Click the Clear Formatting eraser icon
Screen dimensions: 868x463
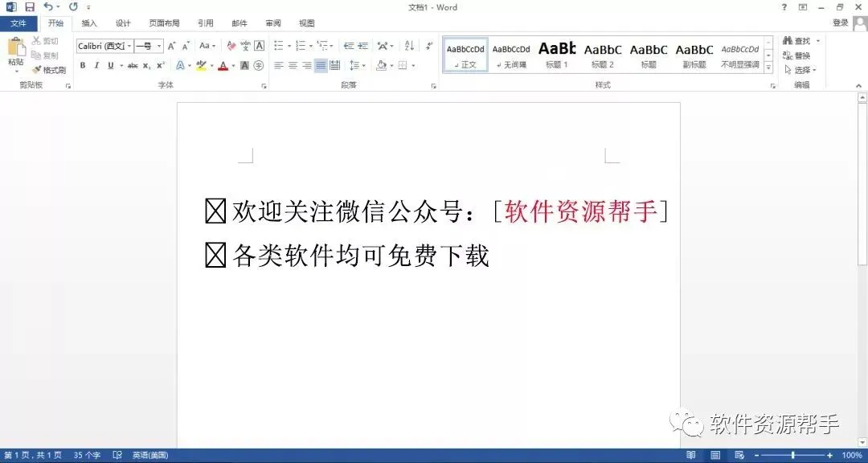coord(231,46)
